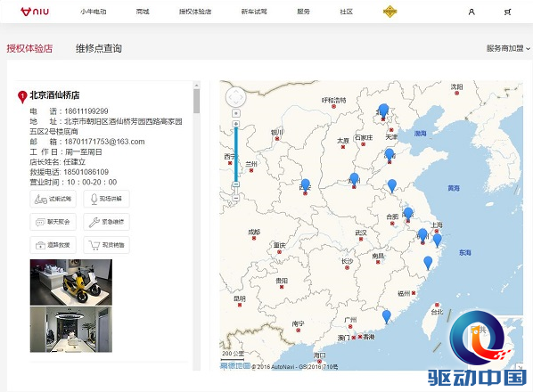Click the blue map pin at Xi'an (西安)
Image resolution: width=533 pixels, height=392 pixels.
(305, 185)
